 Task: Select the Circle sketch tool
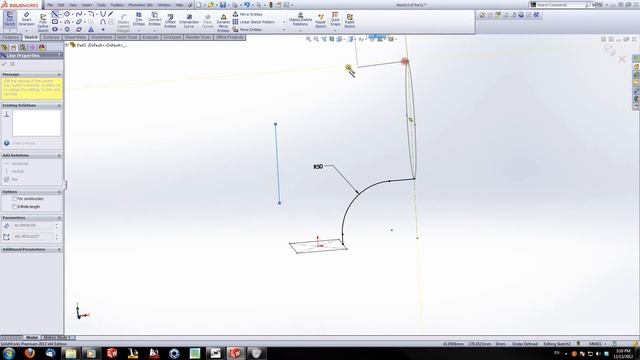point(67,14)
